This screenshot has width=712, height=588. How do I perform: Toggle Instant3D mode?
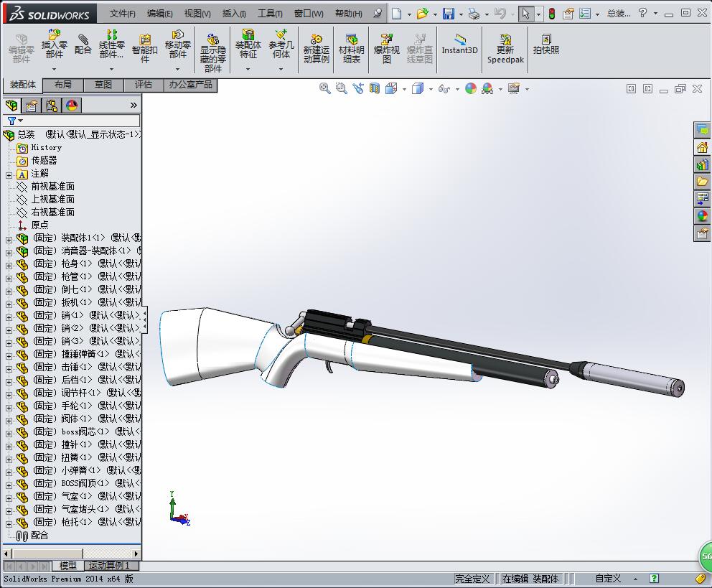pyautogui.click(x=459, y=44)
